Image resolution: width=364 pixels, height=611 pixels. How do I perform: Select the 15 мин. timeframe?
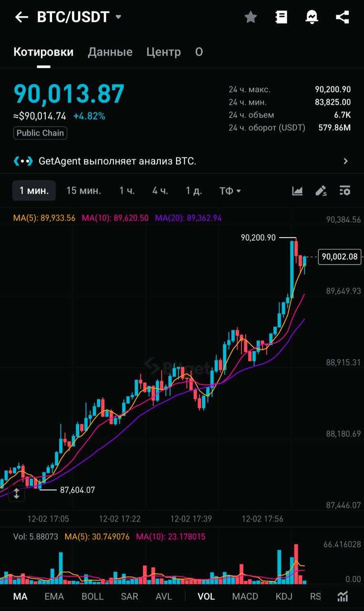coord(83,191)
